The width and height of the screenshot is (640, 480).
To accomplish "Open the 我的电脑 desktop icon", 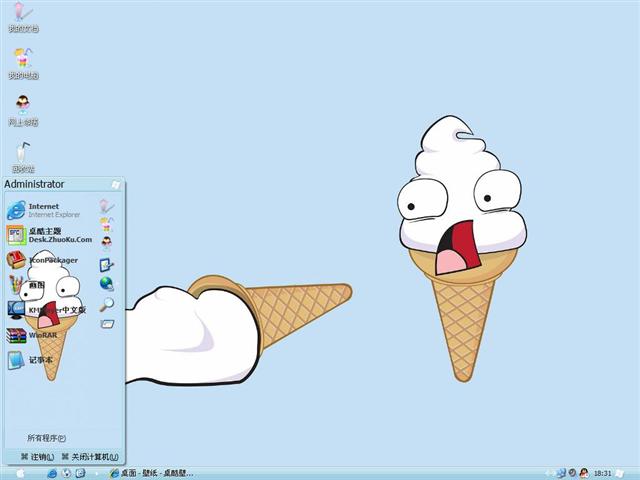I will (23, 64).
